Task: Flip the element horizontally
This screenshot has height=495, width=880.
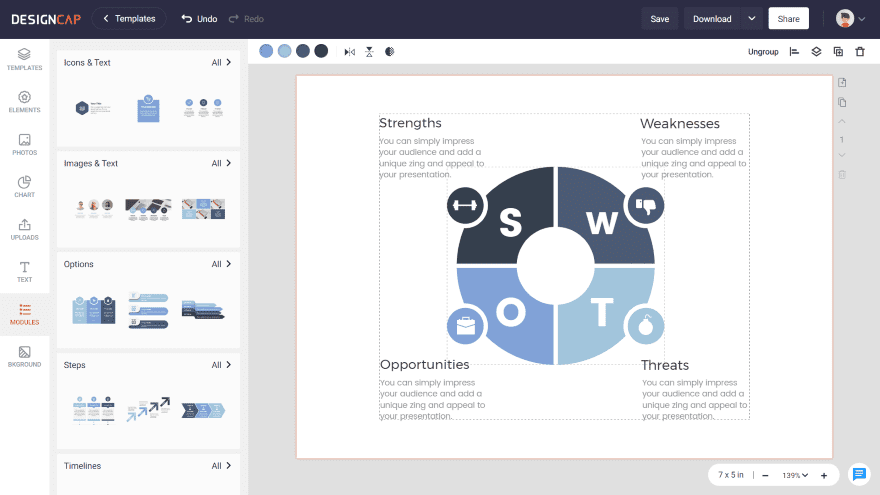Action: coord(350,52)
